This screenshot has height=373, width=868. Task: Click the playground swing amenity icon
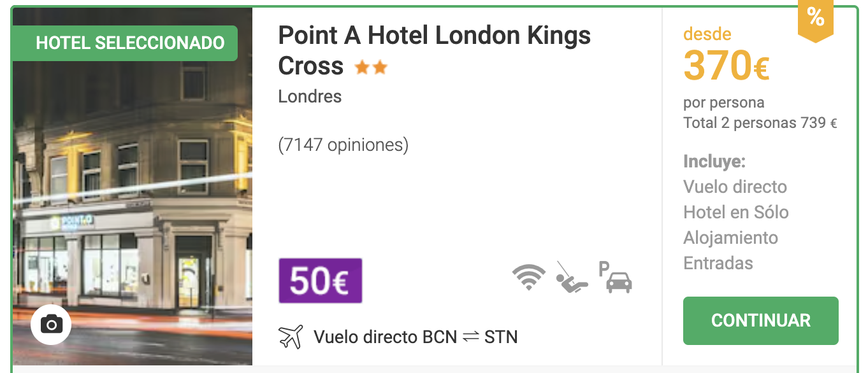pyautogui.click(x=570, y=278)
